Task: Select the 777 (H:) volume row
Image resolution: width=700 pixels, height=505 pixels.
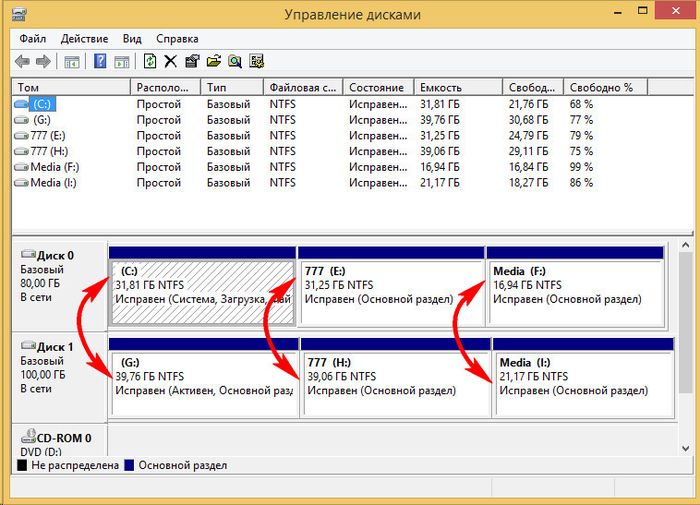Action: pyautogui.click(x=353, y=151)
